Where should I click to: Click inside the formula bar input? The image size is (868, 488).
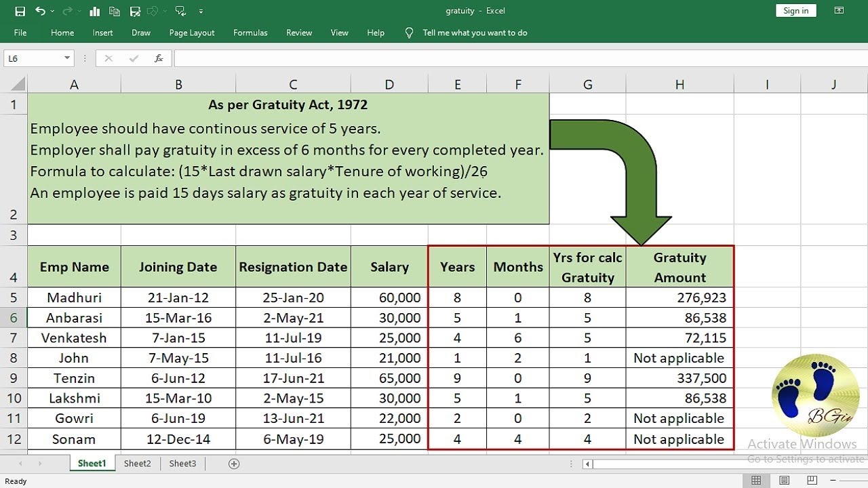519,58
